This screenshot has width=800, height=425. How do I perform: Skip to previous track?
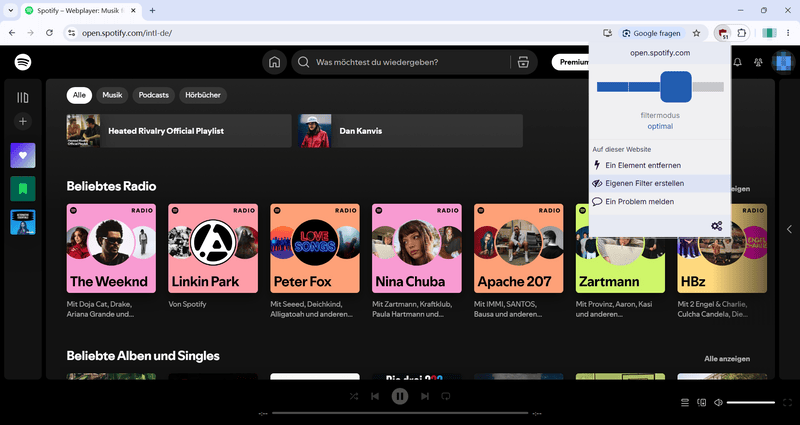[375, 396]
